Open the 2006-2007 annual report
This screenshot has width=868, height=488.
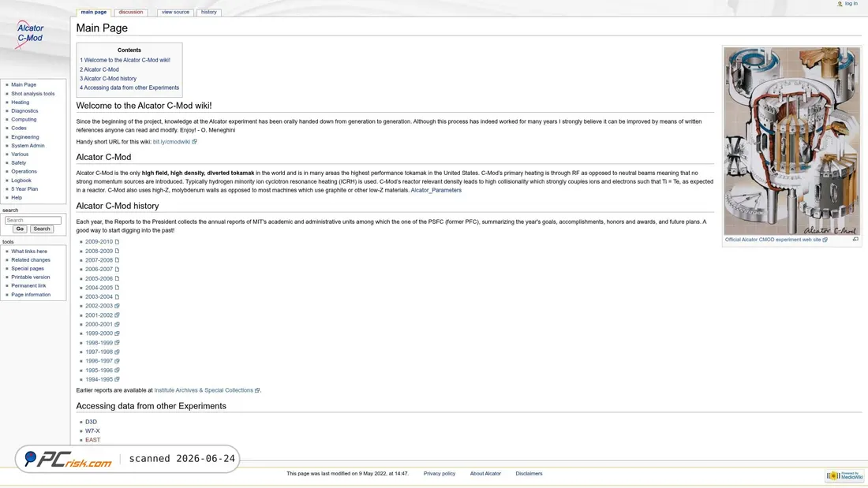[99, 270]
